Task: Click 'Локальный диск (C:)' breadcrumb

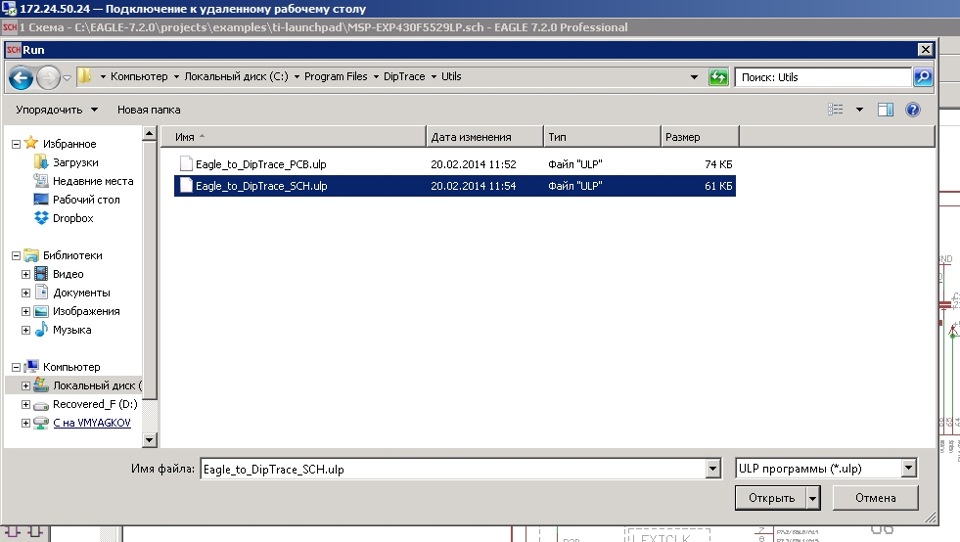Action: tap(236, 77)
